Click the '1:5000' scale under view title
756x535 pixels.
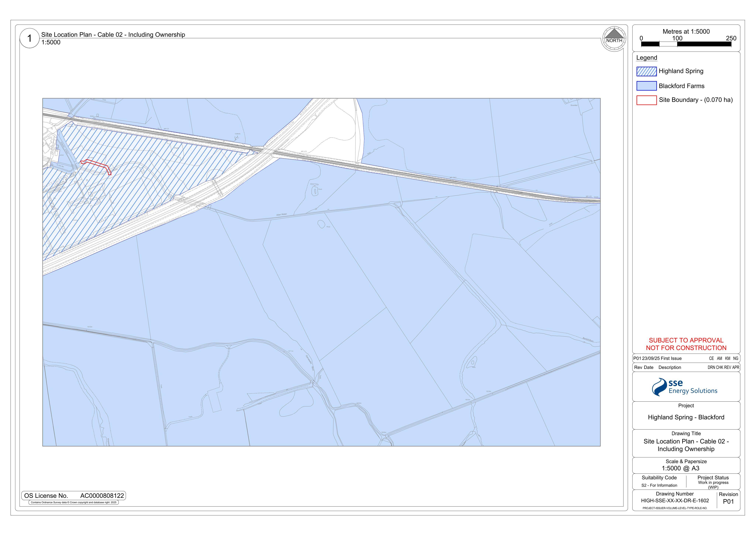pyautogui.click(x=51, y=42)
